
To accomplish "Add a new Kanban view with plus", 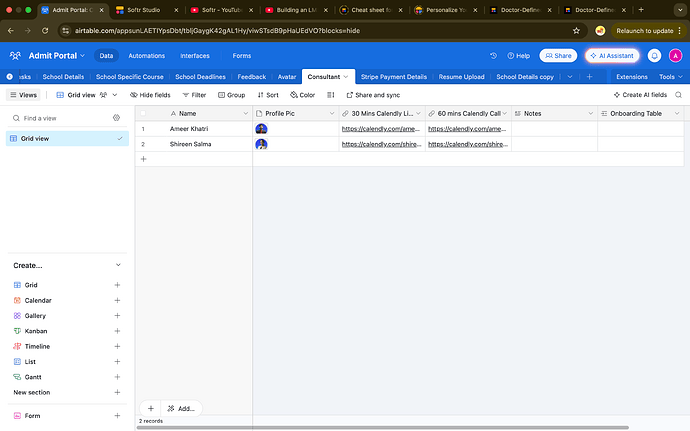I will [117, 331].
